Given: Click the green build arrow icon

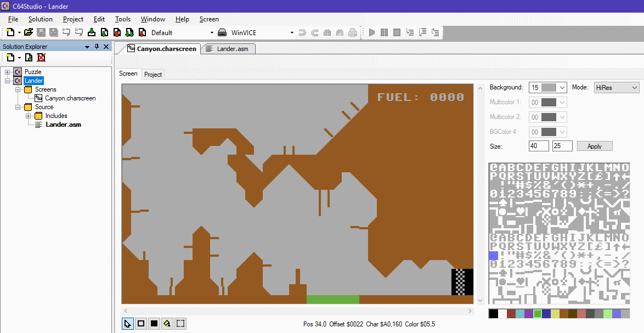Looking at the screenshot, I should click(92, 32).
